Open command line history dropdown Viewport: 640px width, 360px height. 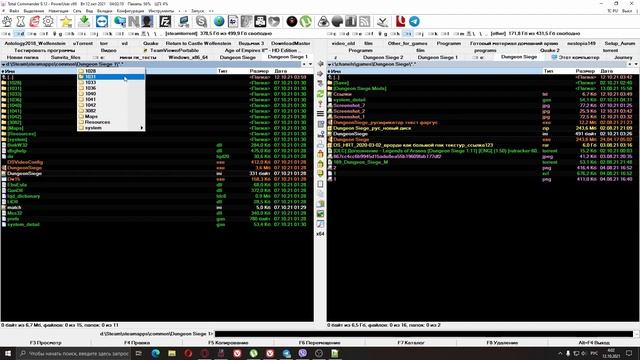tap(636, 334)
